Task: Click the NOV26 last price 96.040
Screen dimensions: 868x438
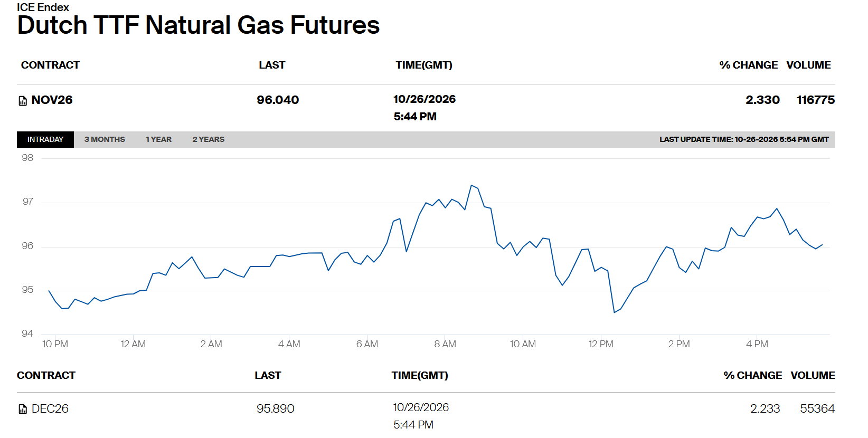Action: click(x=278, y=100)
